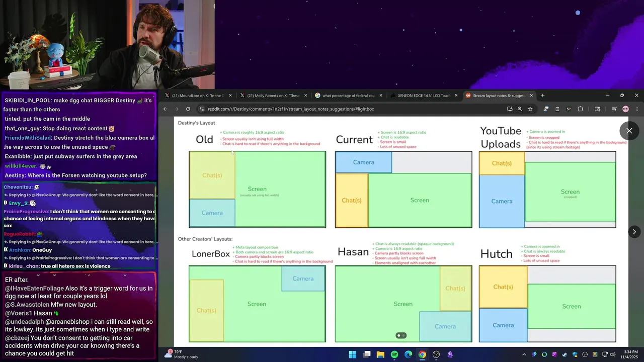Open Task View on the taskbar
Screen dimensions: 644x362
[367, 354]
